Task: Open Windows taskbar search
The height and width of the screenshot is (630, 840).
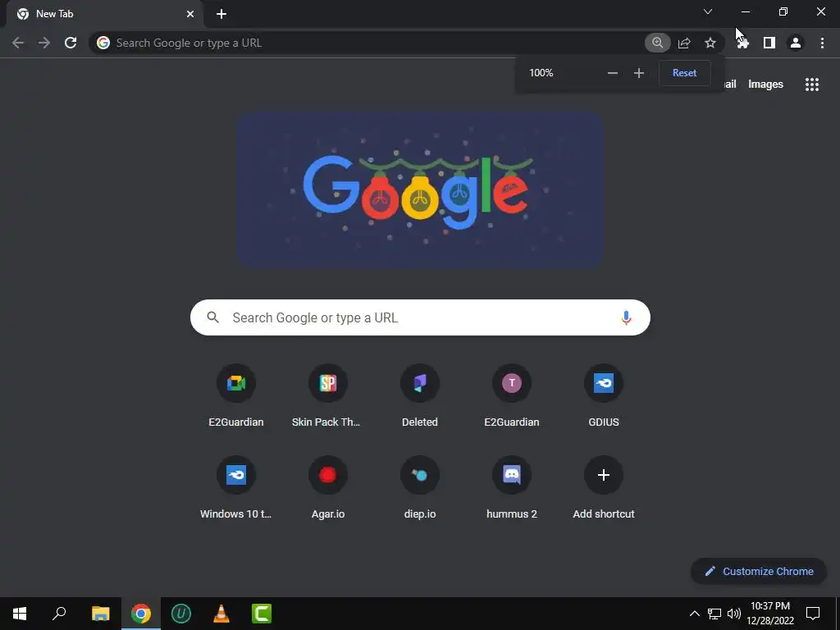Action: 59,614
